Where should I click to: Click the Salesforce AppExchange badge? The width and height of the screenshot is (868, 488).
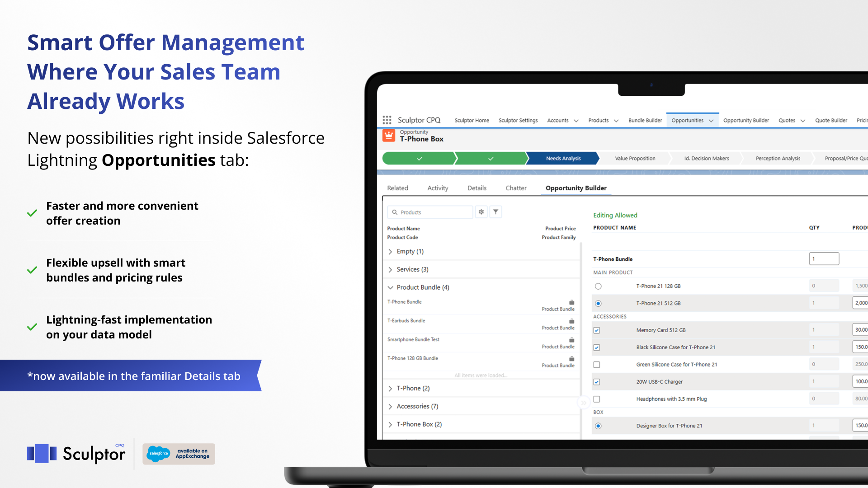click(x=179, y=454)
